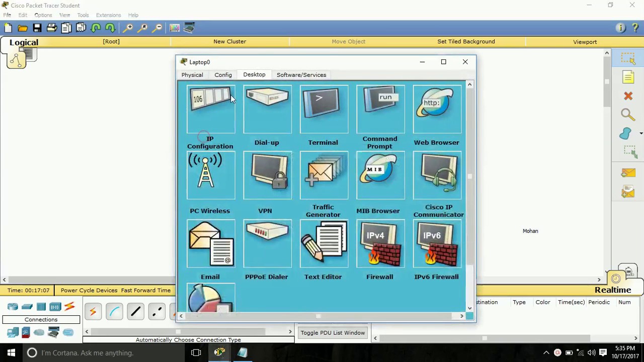Switch to the Logical workspace tab
Viewport: 644px width, 362px height.
[x=24, y=43]
